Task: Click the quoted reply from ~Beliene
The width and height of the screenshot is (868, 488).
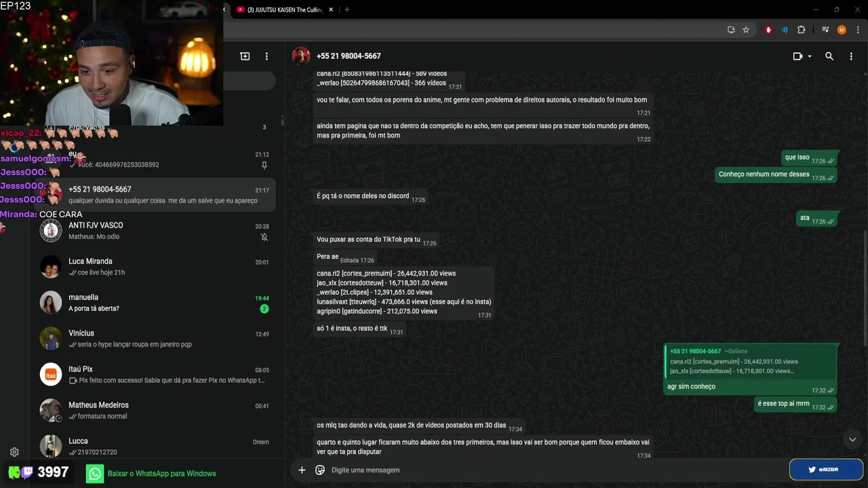Action: tap(750, 361)
